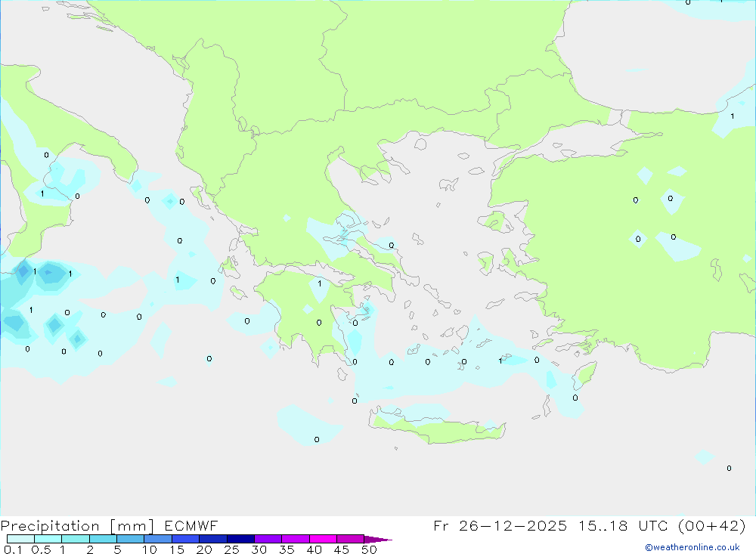Image resolution: width=756 pixels, height=554 pixels.
Task: Click the legend scale label 15
Action: (177, 549)
